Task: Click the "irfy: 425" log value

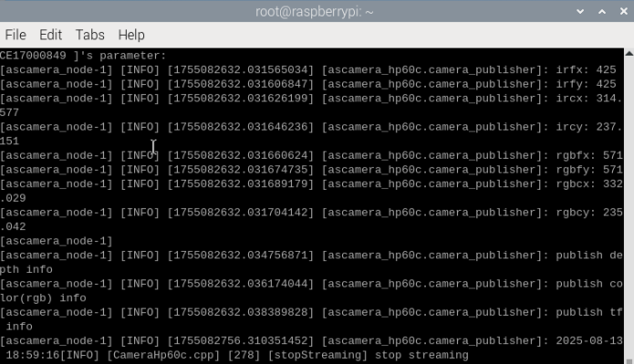Action: click(x=586, y=84)
